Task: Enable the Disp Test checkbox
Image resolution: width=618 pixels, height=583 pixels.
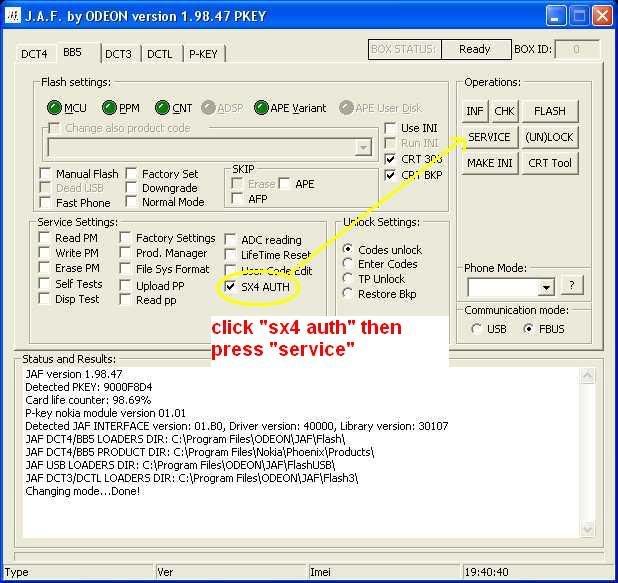Action: (44, 298)
